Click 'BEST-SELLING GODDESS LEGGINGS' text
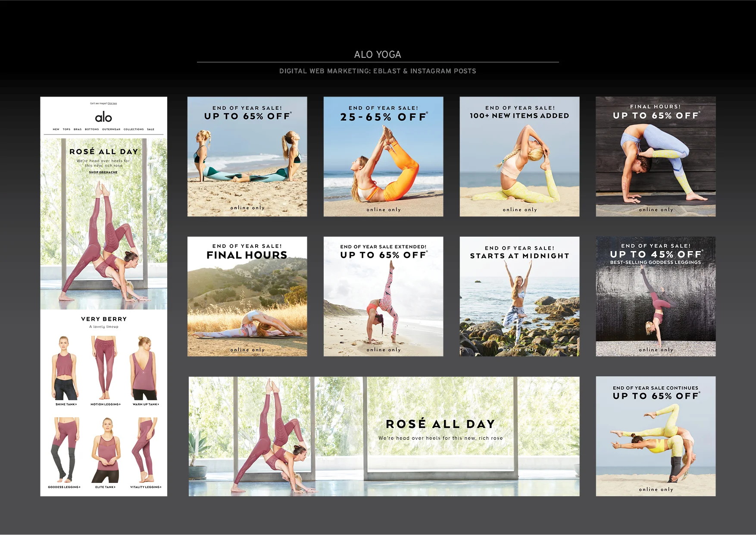 point(656,262)
